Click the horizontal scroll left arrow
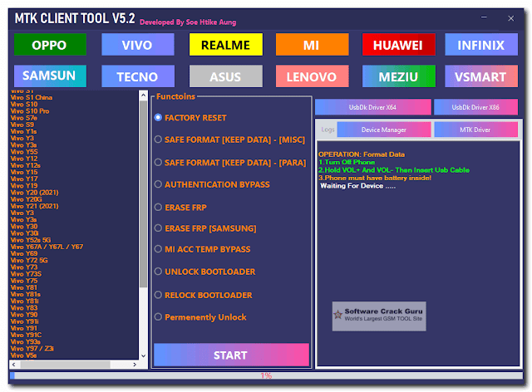 [13, 365]
